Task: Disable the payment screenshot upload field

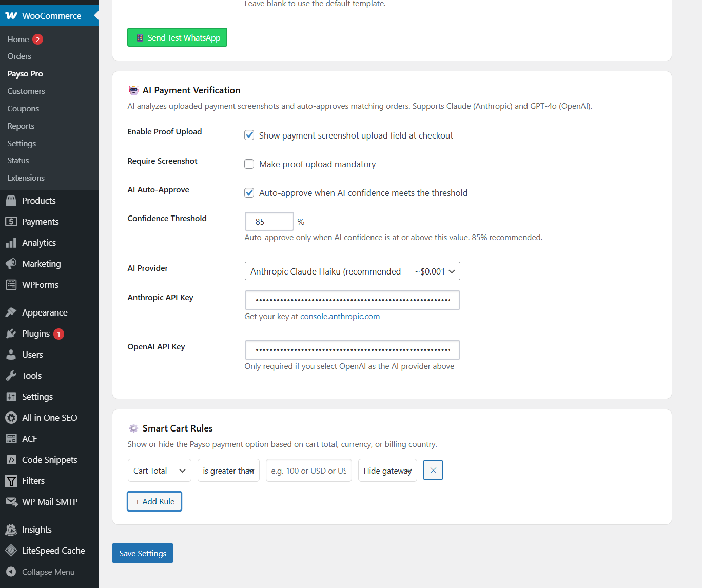Action: point(249,135)
